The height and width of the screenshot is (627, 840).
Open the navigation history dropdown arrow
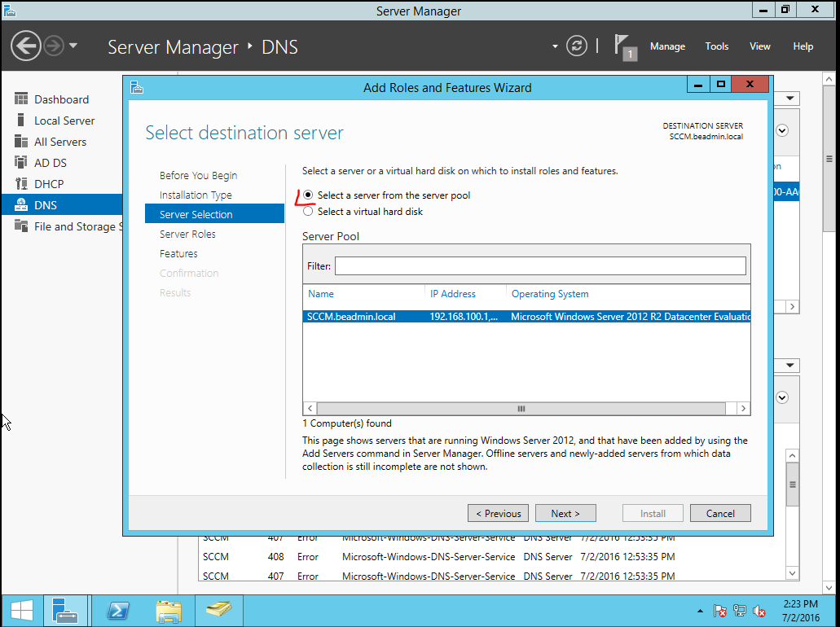point(73,46)
